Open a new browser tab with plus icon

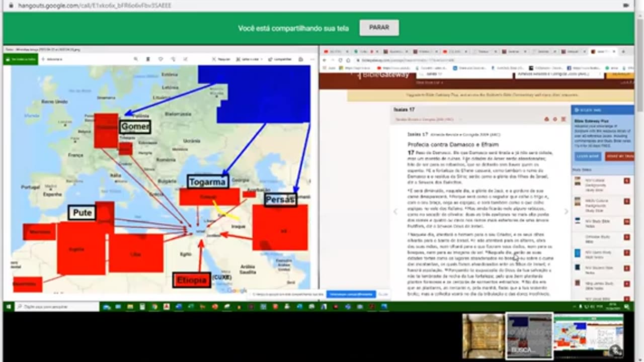click(x=623, y=51)
